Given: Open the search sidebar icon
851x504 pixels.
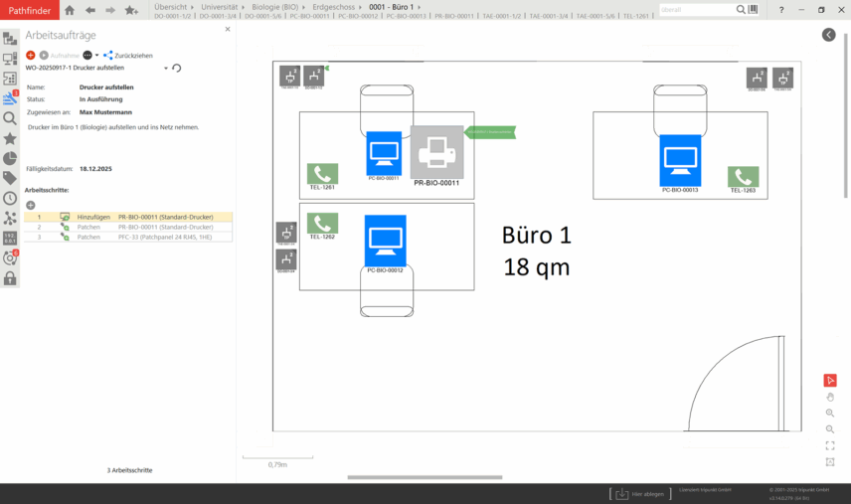Looking at the screenshot, I should tap(10, 118).
